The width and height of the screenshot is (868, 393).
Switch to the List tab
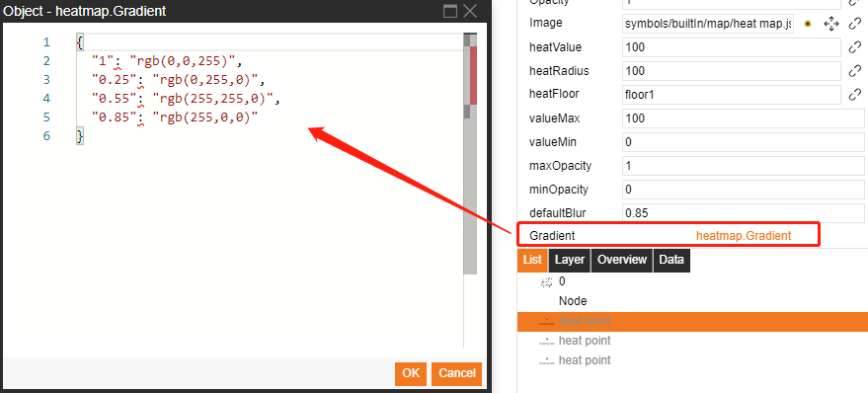532,260
